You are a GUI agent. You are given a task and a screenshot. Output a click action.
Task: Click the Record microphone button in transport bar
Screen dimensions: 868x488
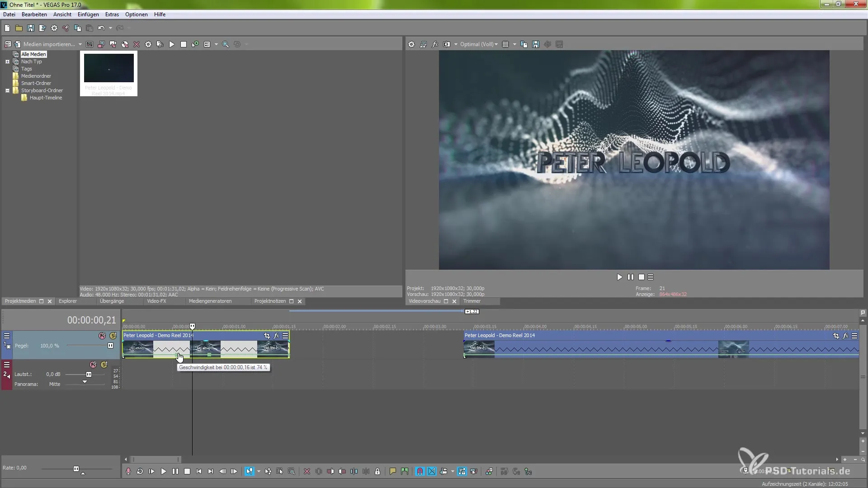point(128,471)
